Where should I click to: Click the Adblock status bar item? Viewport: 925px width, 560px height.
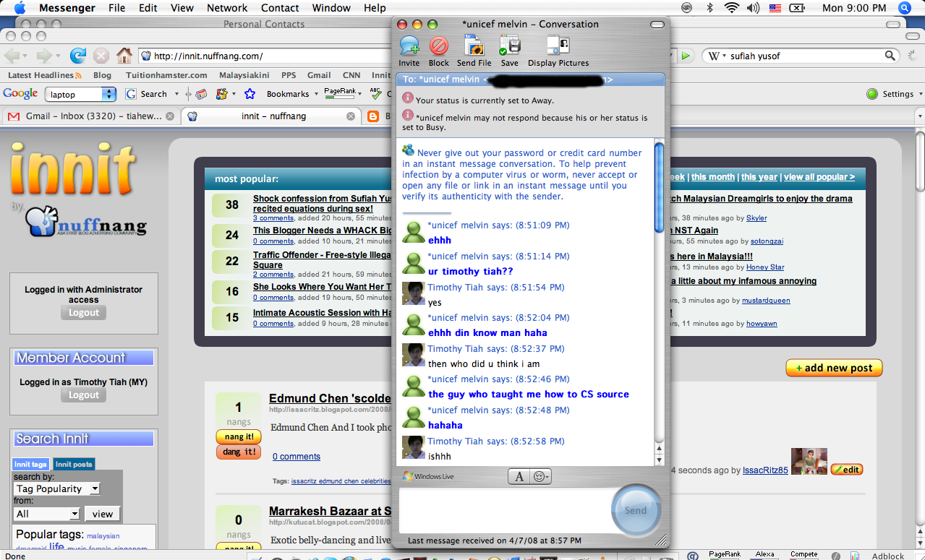[x=887, y=556]
